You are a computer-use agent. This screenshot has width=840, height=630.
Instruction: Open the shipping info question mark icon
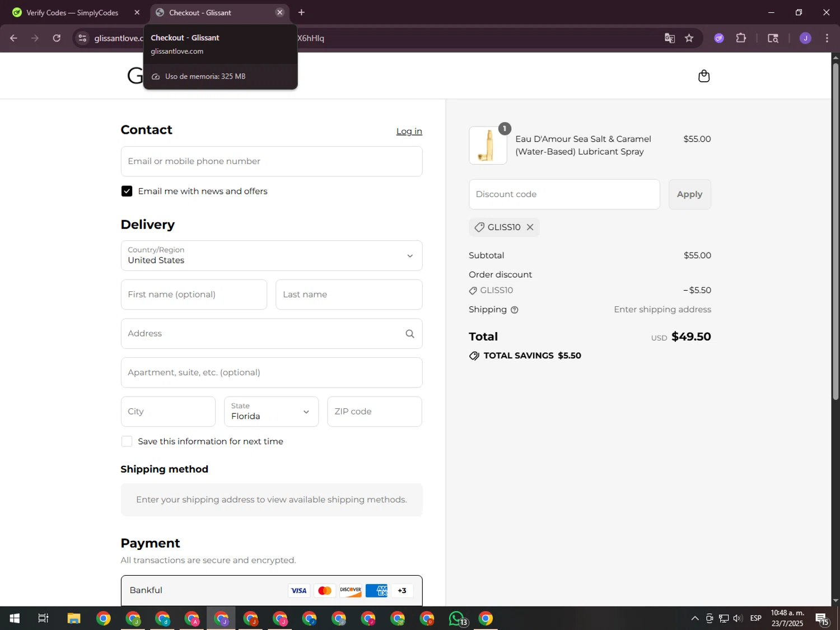coord(515,310)
